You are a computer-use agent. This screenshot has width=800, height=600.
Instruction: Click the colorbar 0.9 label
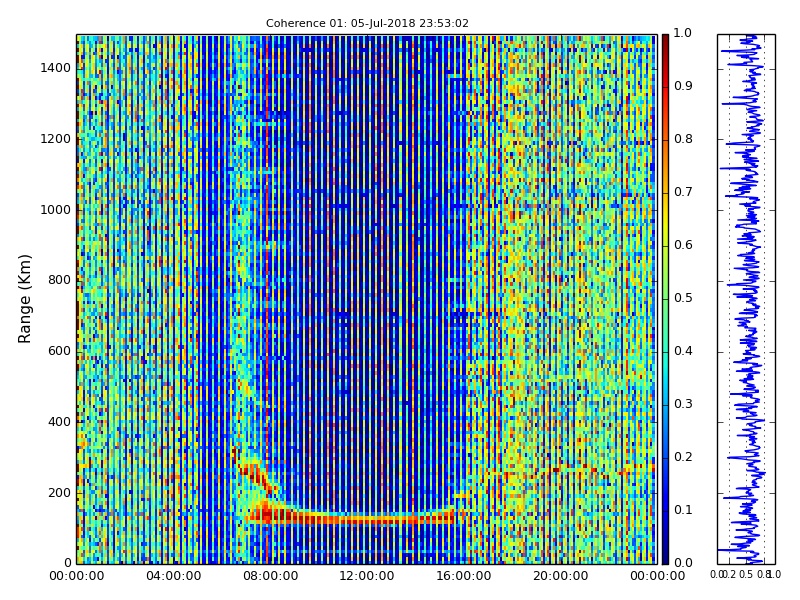683,86
